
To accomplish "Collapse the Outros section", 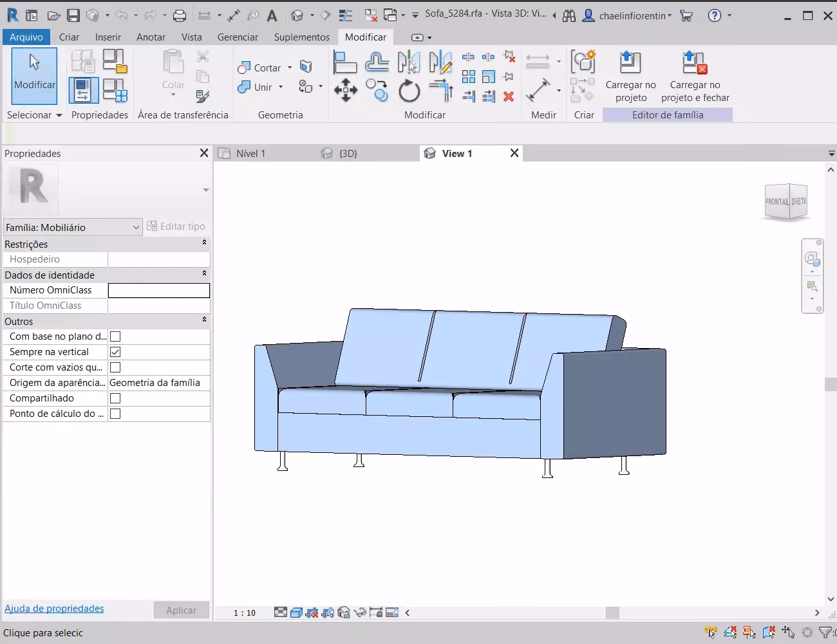I will [204, 320].
